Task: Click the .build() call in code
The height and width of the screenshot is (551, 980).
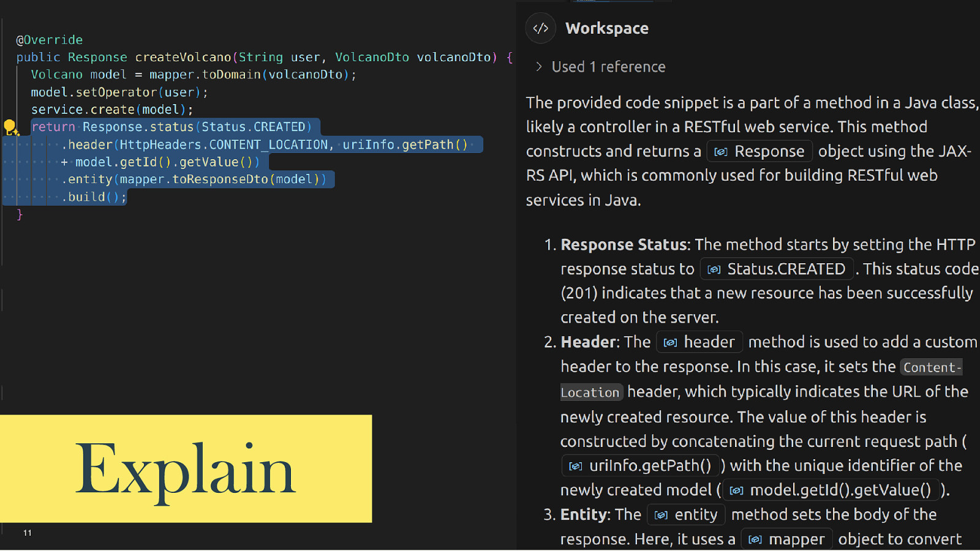Action: click(94, 197)
